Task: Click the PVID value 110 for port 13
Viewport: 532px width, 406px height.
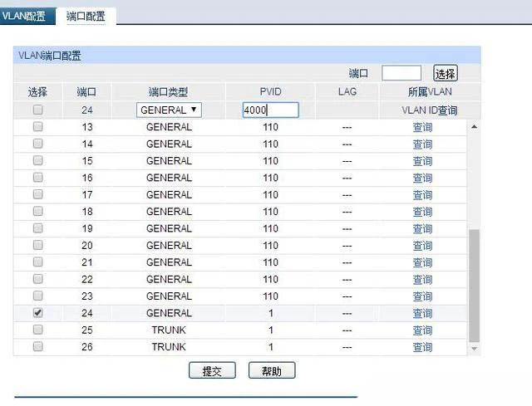Action: click(x=270, y=127)
